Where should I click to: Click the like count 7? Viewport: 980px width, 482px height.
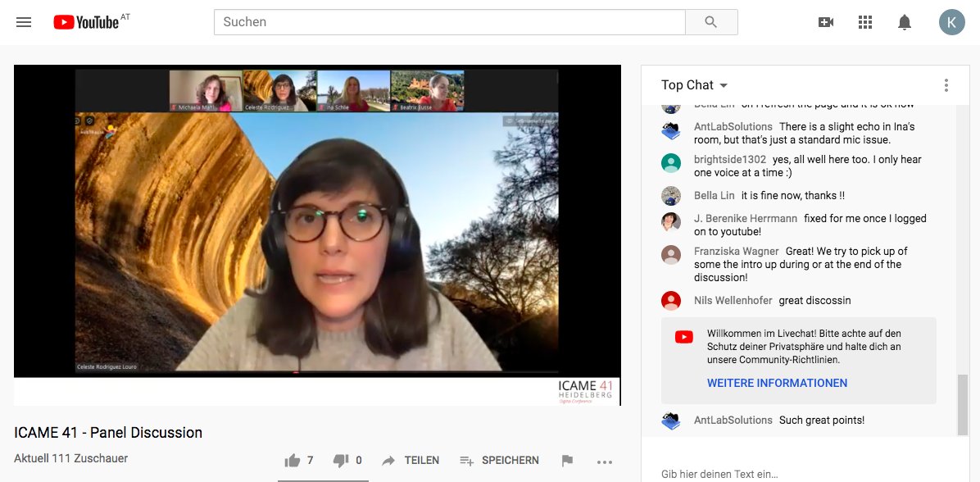[x=310, y=461]
